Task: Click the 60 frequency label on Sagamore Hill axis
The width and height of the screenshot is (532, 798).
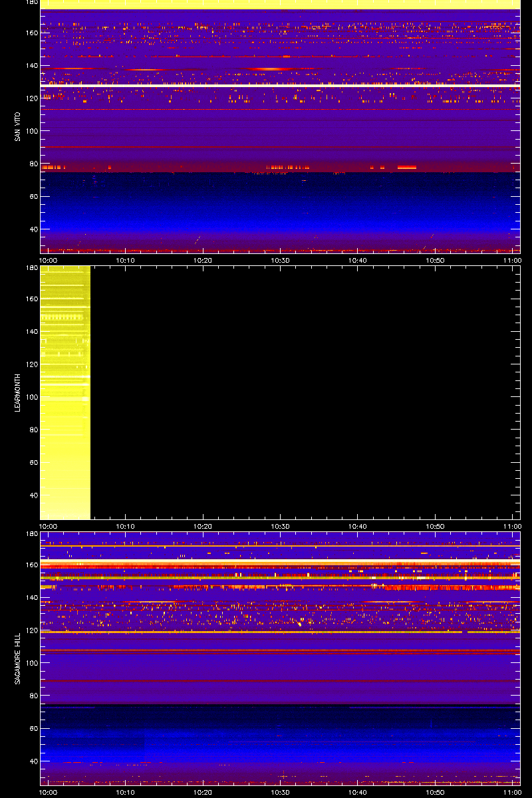Action: (x=33, y=728)
